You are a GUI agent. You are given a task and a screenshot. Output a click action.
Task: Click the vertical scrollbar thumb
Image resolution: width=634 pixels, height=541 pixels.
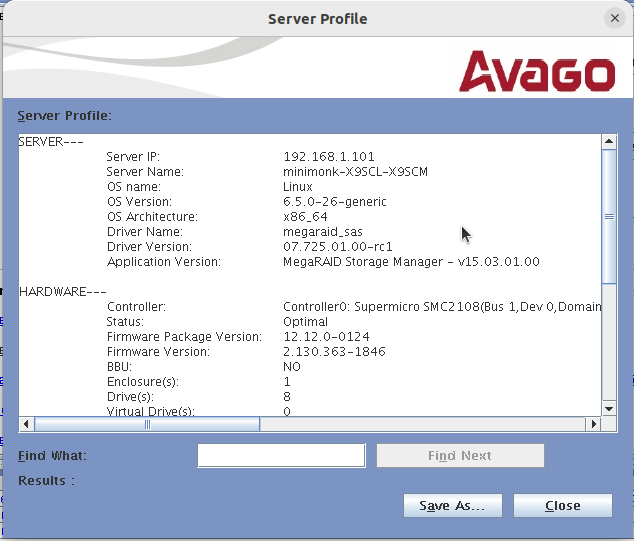coord(609,217)
